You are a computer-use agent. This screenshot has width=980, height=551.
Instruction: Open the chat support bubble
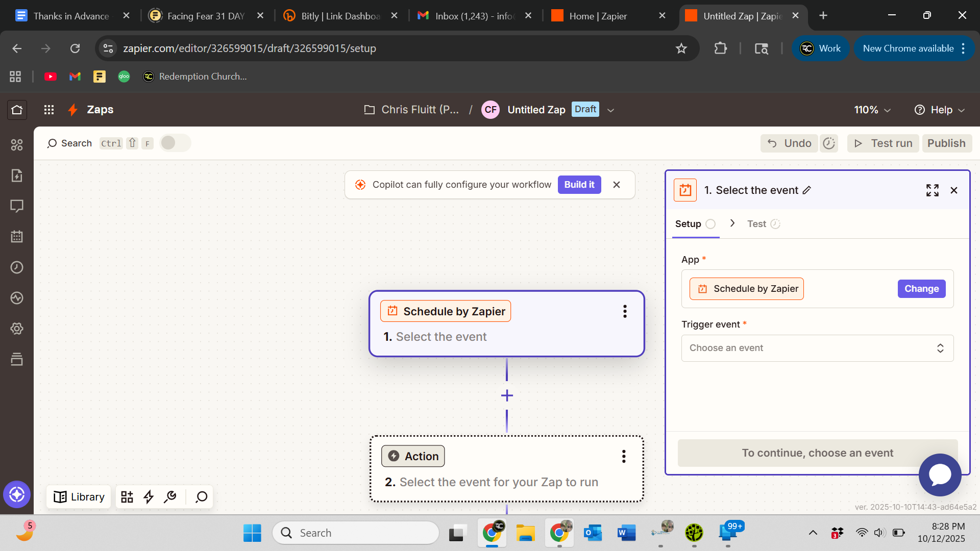coord(940,474)
